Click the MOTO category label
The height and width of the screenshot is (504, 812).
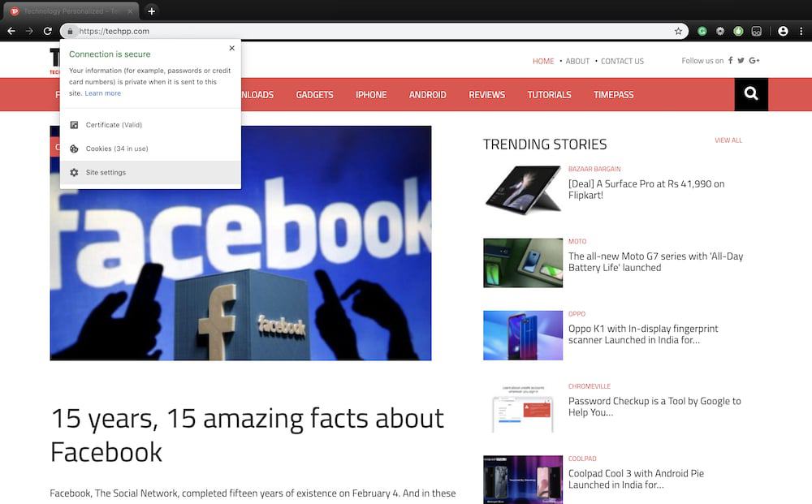pyautogui.click(x=577, y=242)
